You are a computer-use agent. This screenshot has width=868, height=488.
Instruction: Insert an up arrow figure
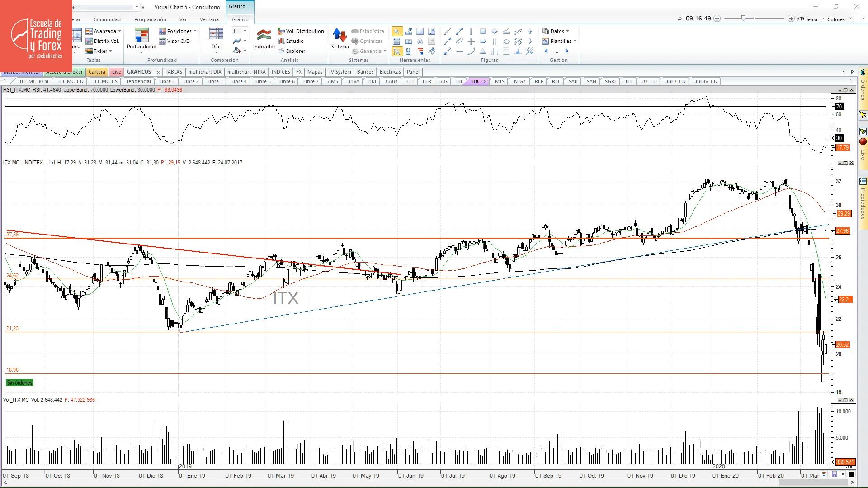tap(530, 31)
